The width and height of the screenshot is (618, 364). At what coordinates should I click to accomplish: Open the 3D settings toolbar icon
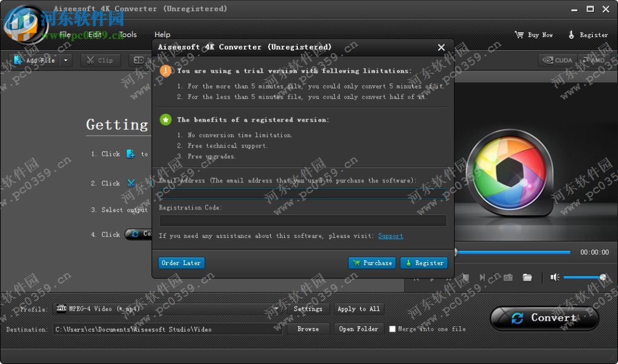click(x=140, y=60)
